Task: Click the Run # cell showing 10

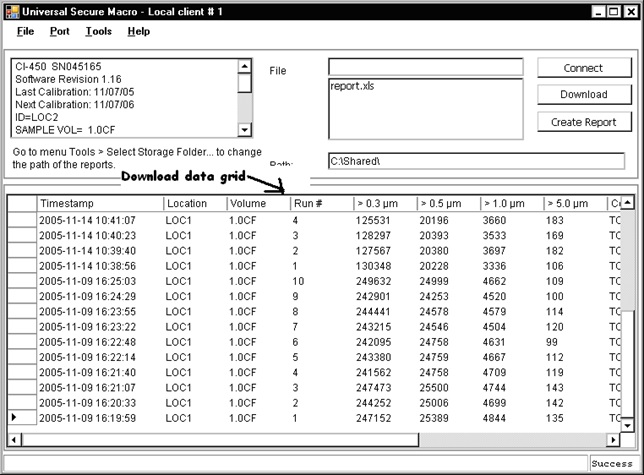Action: click(x=298, y=281)
